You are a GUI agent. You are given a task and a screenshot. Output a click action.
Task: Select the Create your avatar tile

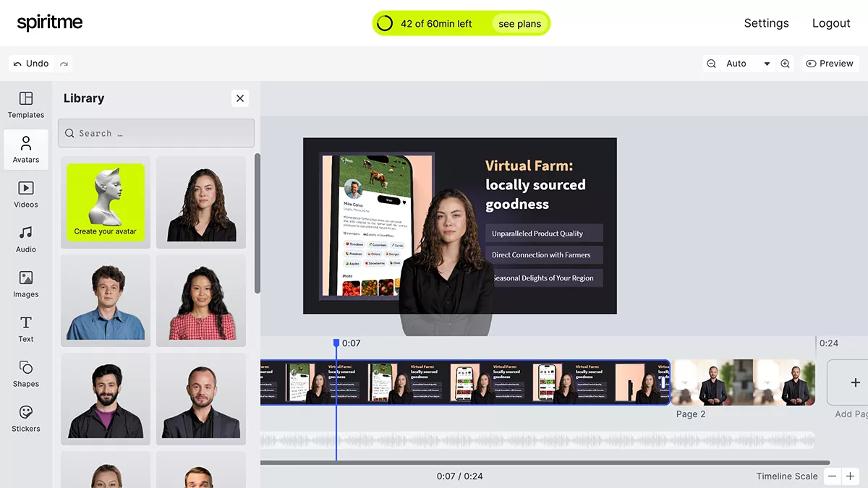106,202
